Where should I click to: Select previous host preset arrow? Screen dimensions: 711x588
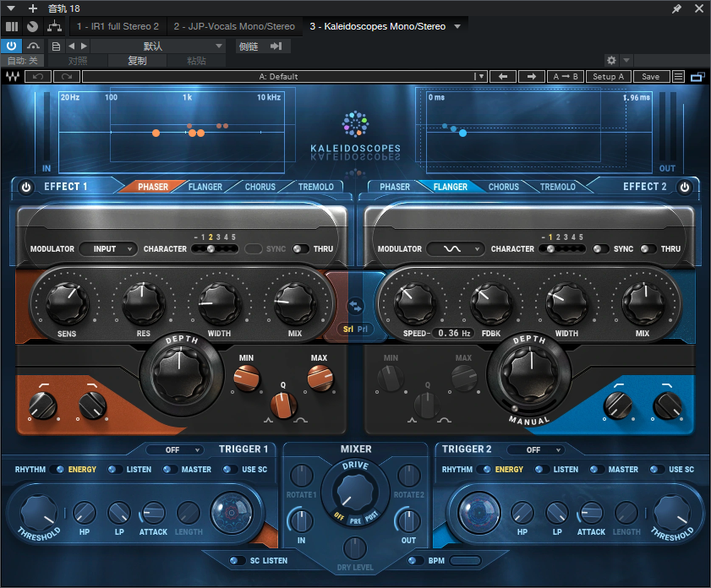click(72, 46)
